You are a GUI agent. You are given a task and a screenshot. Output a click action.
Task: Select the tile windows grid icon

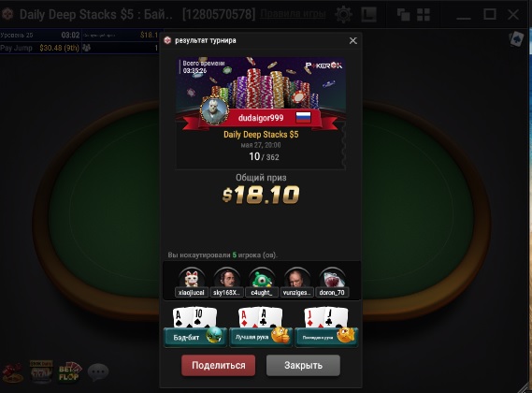(x=424, y=15)
